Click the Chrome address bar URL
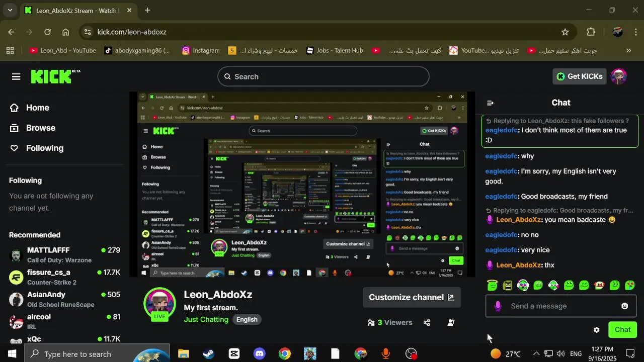The image size is (644, 362). click(132, 32)
